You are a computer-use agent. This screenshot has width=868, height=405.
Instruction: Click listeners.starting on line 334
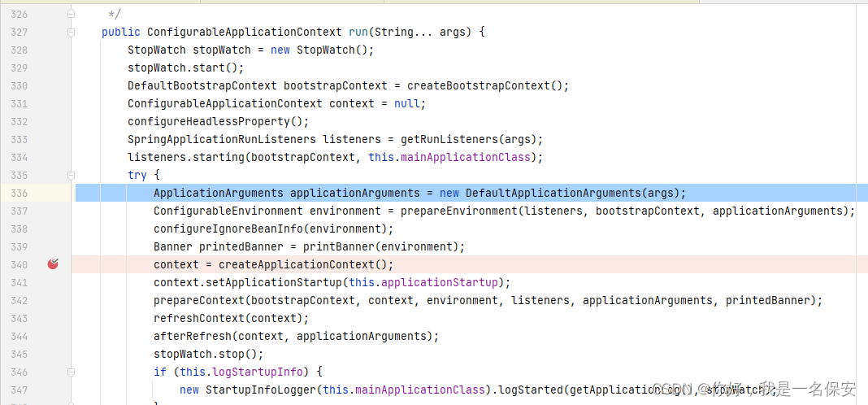coord(186,157)
